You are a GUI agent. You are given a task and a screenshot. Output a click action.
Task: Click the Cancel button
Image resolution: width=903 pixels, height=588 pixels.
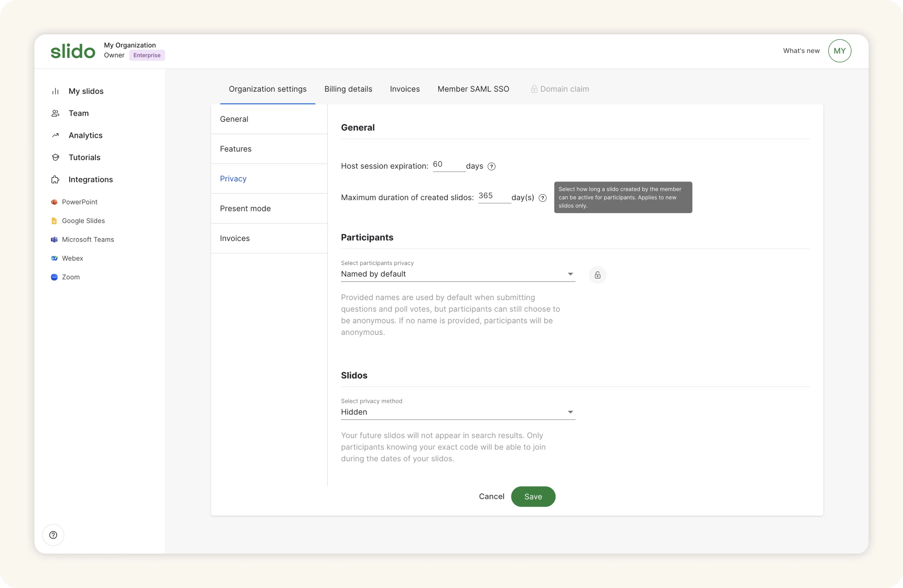(x=491, y=497)
